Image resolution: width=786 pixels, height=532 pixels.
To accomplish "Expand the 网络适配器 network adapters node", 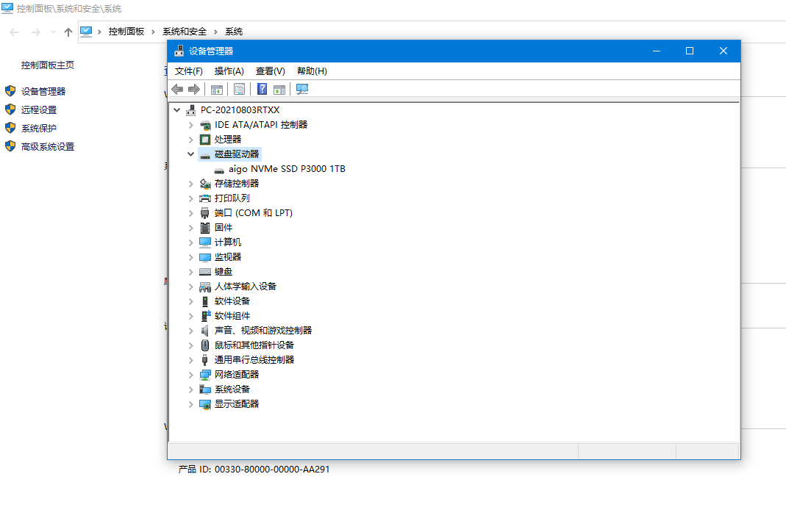I will [x=190, y=375].
